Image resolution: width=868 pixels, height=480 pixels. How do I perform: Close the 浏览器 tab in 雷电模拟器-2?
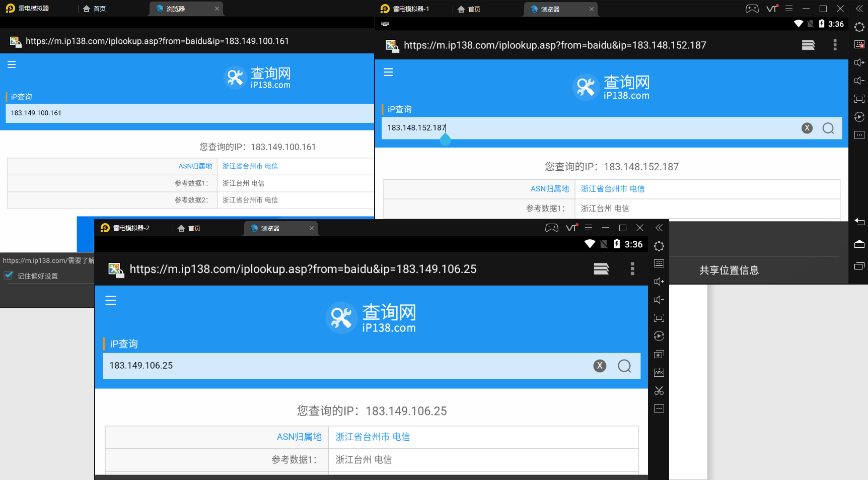click(x=312, y=228)
